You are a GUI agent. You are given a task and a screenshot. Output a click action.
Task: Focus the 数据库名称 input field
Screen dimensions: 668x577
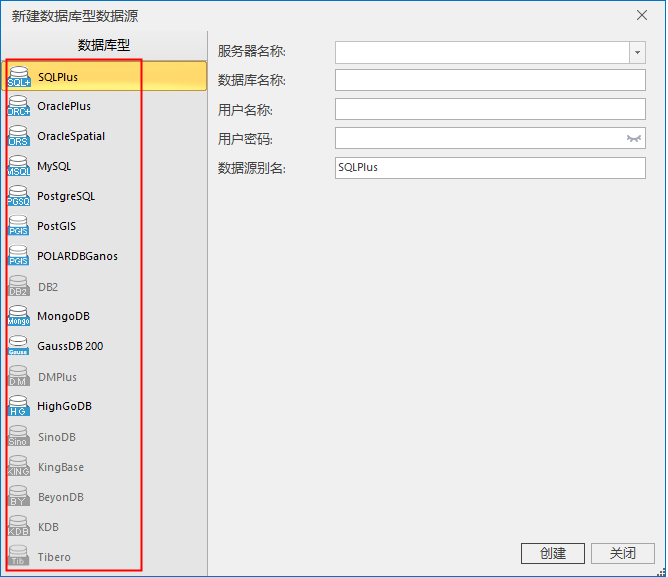[490, 80]
